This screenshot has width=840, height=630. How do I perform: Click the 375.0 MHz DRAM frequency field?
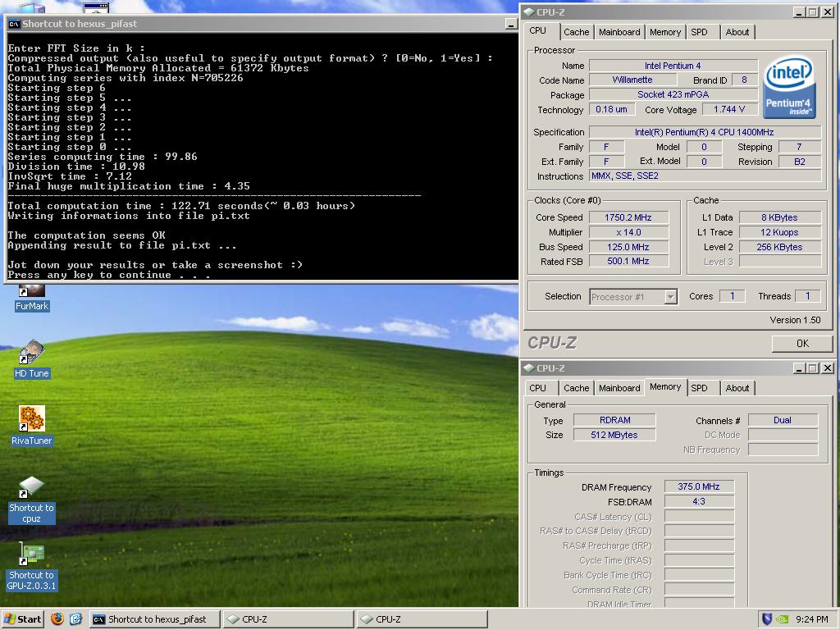[699, 486]
